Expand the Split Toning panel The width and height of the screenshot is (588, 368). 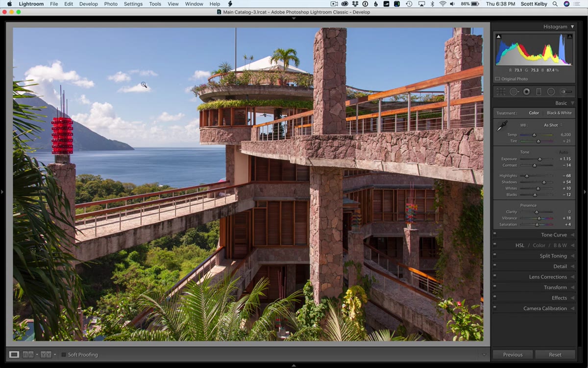[572, 256]
